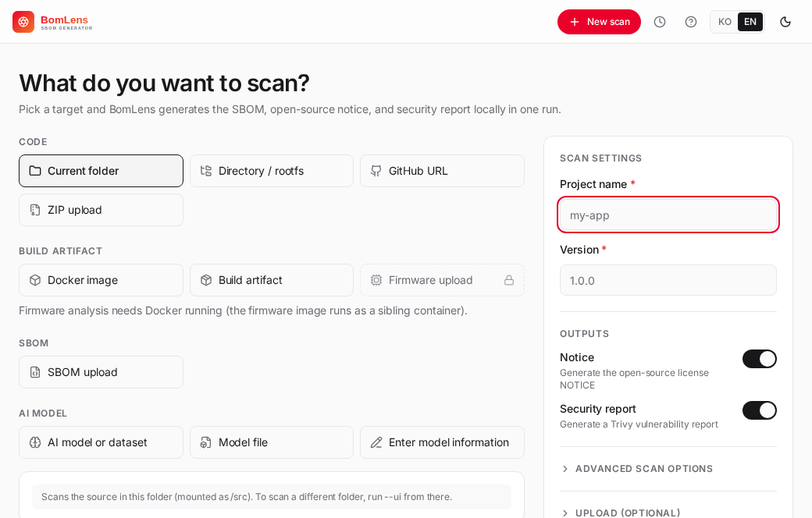Click the tree icon of Directory / rootfs
The width and height of the screenshot is (812, 518).
[x=206, y=171]
